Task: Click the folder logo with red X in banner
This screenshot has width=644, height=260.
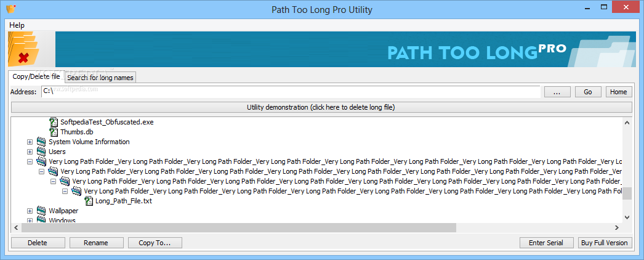Action: click(x=23, y=50)
